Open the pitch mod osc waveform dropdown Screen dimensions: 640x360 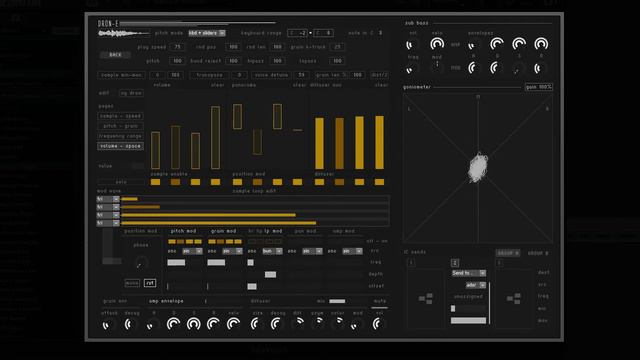[192, 251]
